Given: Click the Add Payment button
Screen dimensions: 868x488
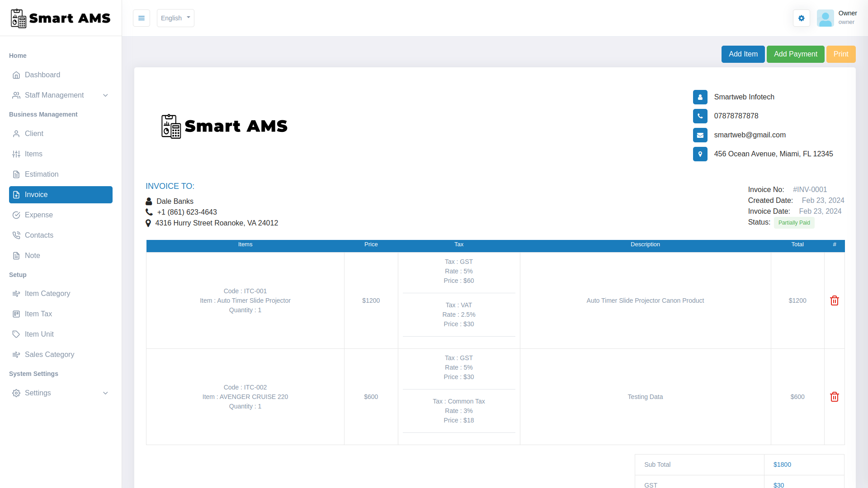Looking at the screenshot, I should click(x=795, y=54).
